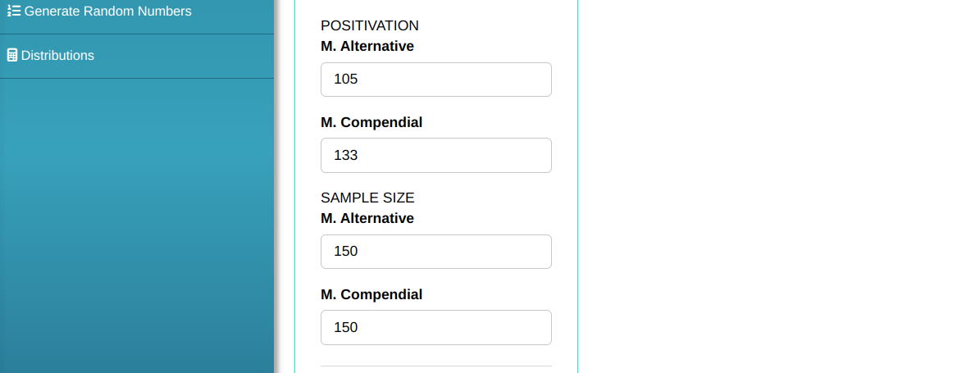Click the M. Compendial label under Positivation
This screenshot has width=980, height=373.
371,122
